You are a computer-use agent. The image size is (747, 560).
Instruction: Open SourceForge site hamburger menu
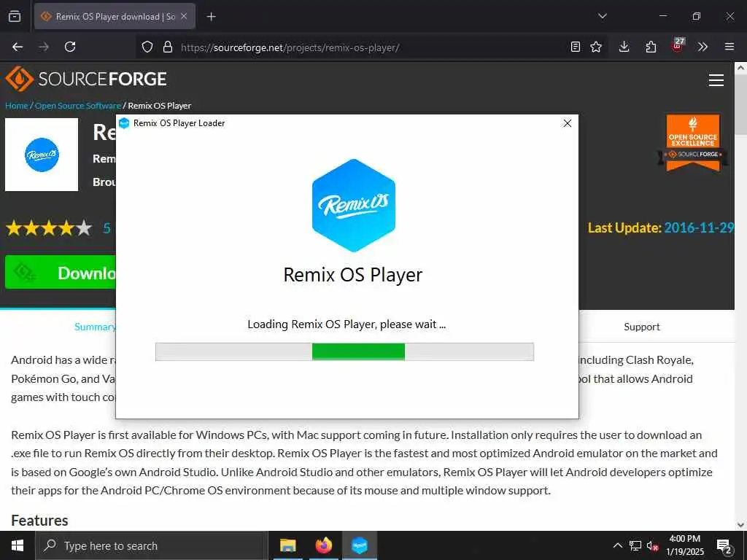point(716,80)
